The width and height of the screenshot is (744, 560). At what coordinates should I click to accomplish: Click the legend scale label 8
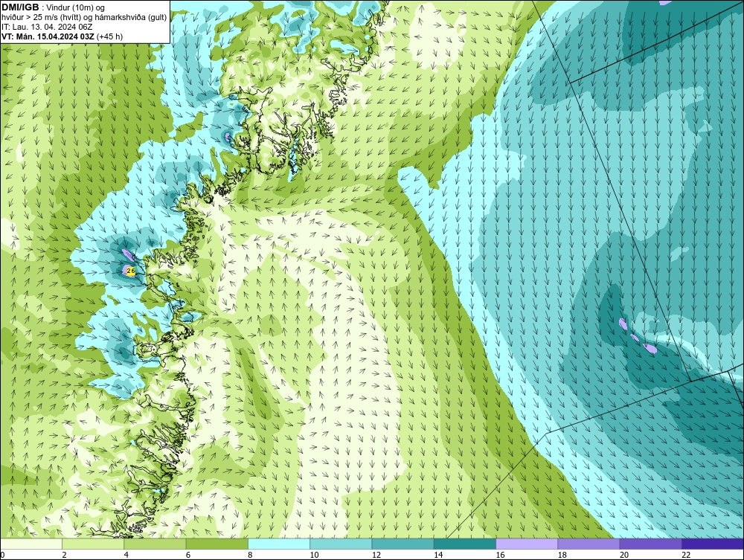coord(250,555)
